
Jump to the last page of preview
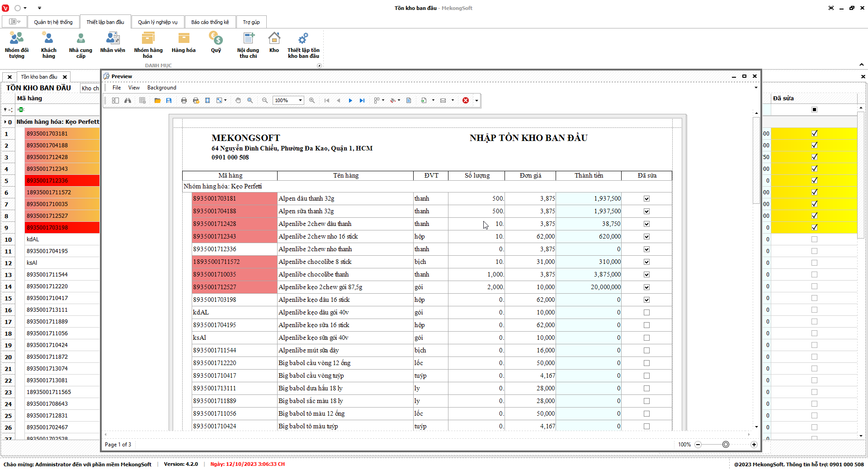point(362,100)
